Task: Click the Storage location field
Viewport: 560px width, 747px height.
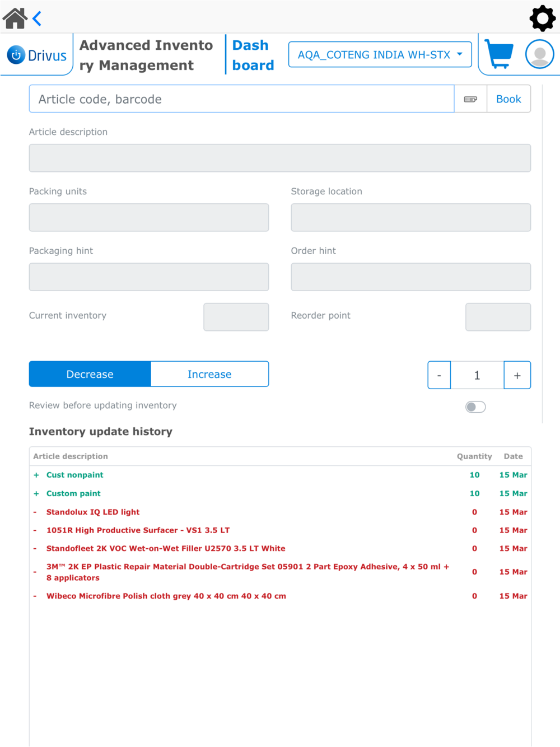Action: (411, 217)
